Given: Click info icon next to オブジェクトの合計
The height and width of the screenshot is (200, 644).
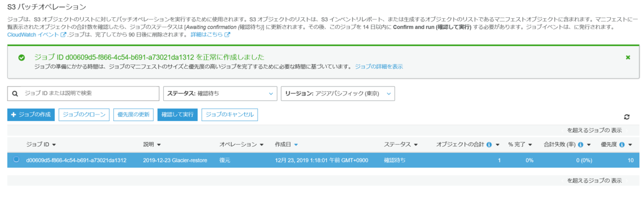Looking at the screenshot, I should tap(489, 145).
